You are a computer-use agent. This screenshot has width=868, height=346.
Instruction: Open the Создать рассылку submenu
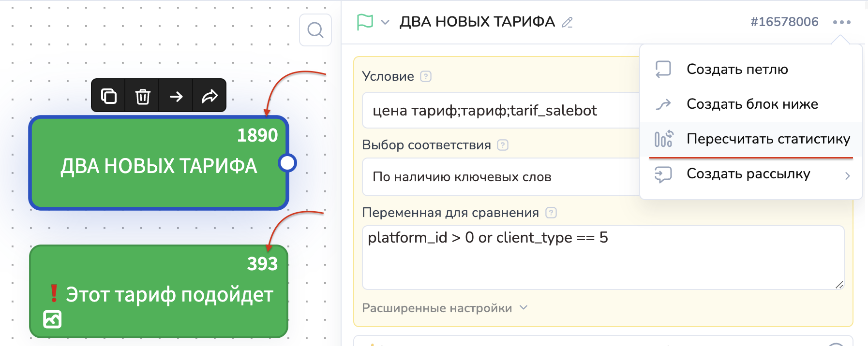pyautogui.click(x=748, y=174)
